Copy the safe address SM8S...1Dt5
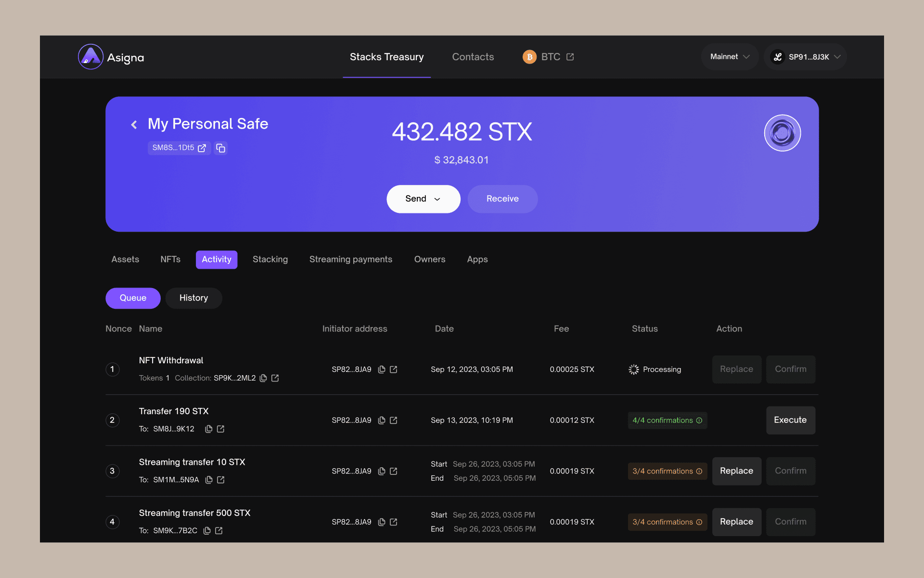 [220, 148]
